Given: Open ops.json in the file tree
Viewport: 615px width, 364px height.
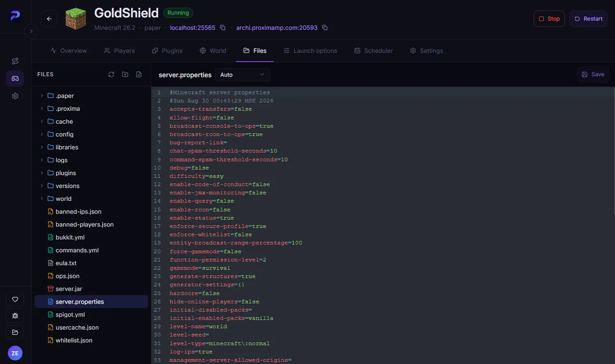Looking at the screenshot, I should click(x=91, y=276).
